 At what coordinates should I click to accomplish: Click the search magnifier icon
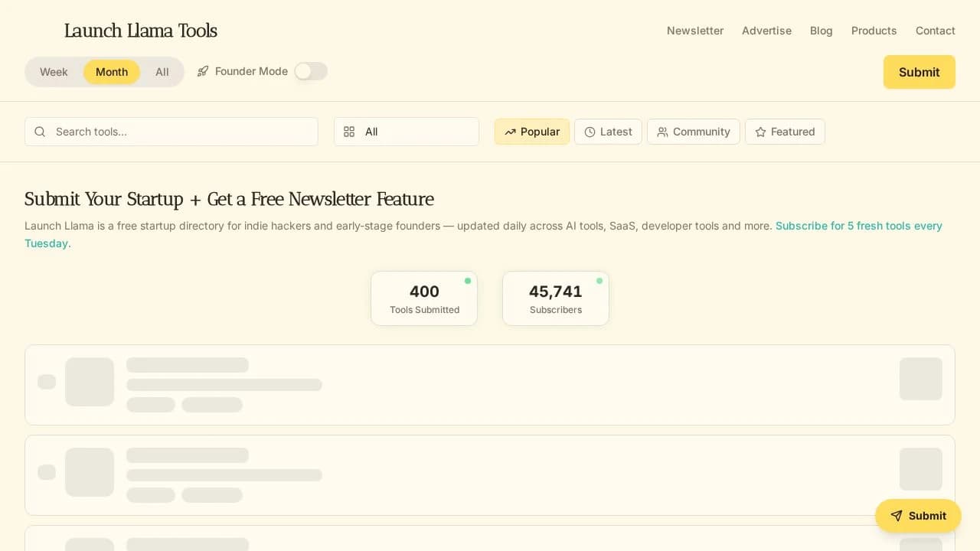tap(40, 132)
